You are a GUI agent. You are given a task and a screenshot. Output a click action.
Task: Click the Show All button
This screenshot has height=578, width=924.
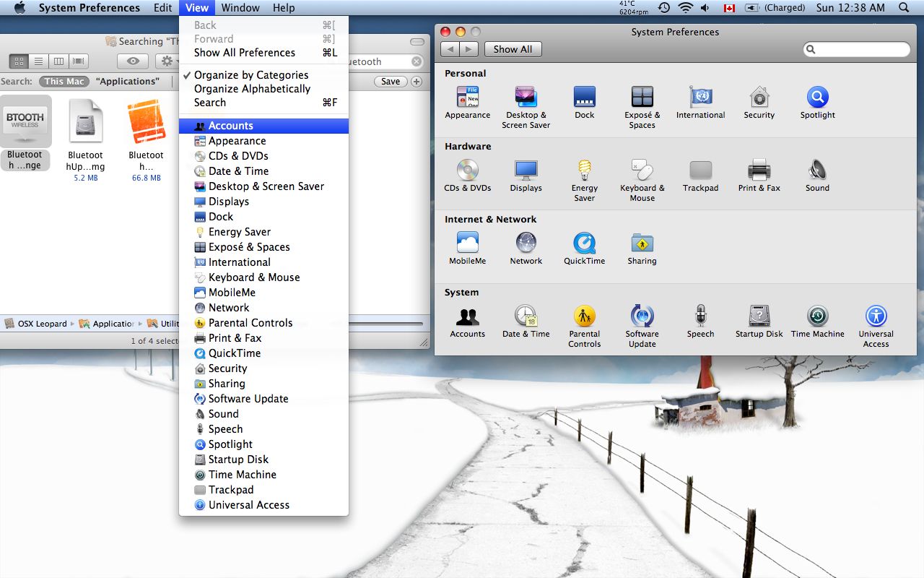click(513, 49)
